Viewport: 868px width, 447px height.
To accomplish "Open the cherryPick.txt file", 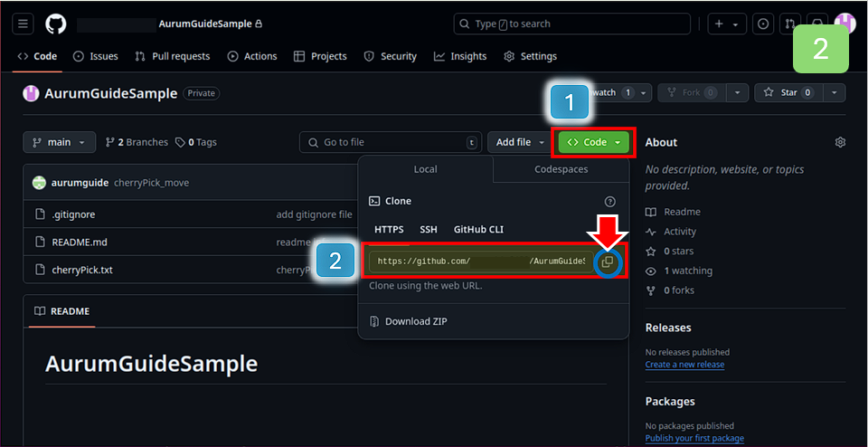I will [x=82, y=270].
